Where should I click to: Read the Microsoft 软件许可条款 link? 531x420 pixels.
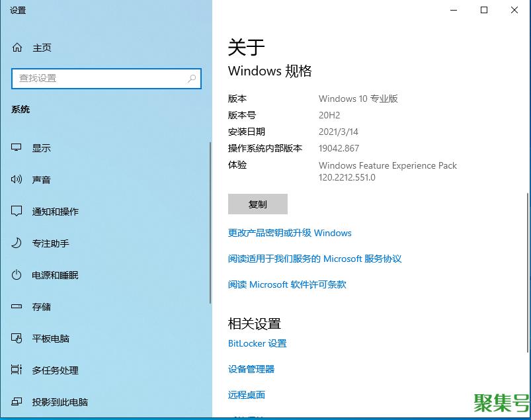(287, 284)
